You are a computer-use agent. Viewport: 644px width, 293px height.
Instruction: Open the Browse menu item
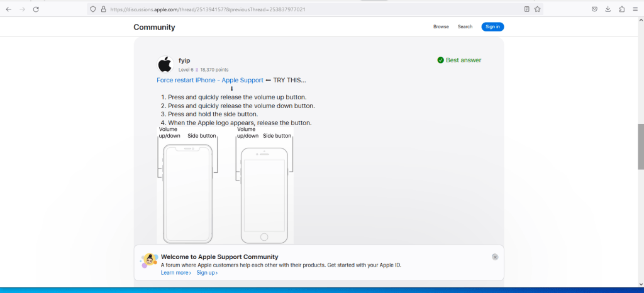(441, 27)
